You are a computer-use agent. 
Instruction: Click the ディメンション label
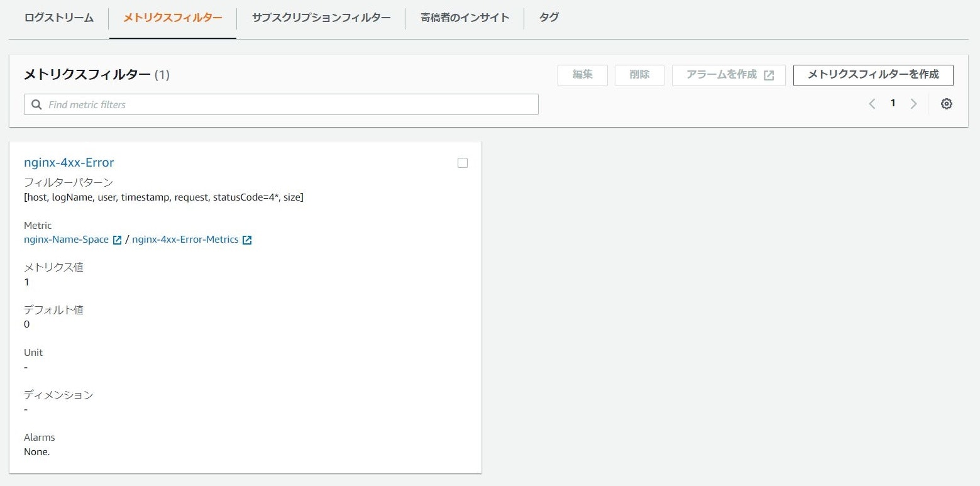(58, 395)
